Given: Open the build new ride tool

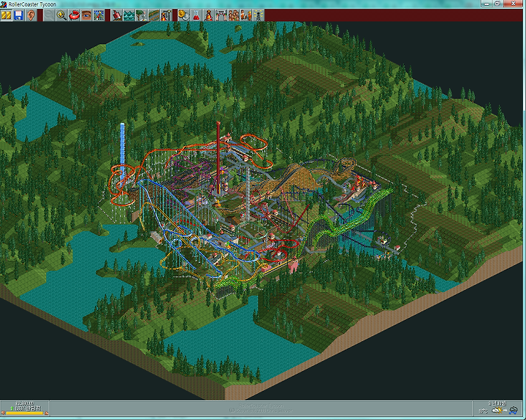Looking at the screenshot, I should click(166, 15).
